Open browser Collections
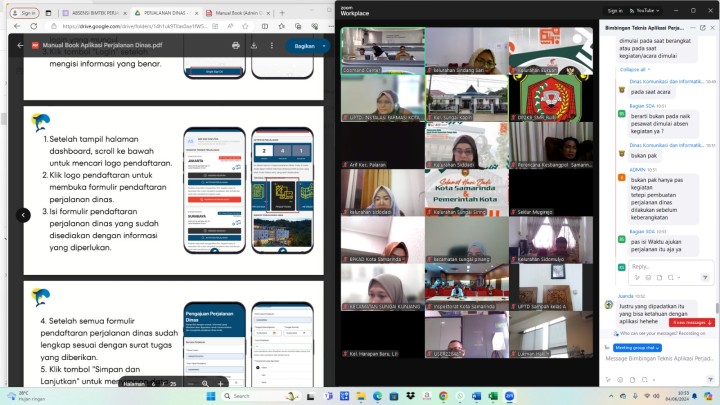Image resolution: width=720 pixels, height=405 pixels. click(298, 26)
